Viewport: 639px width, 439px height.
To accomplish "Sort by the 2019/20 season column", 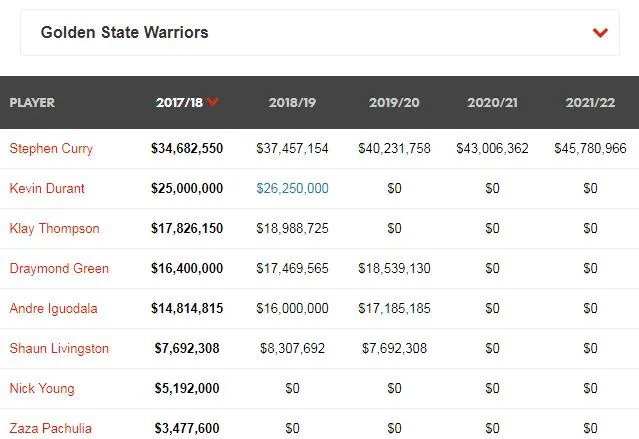I will 394,102.
